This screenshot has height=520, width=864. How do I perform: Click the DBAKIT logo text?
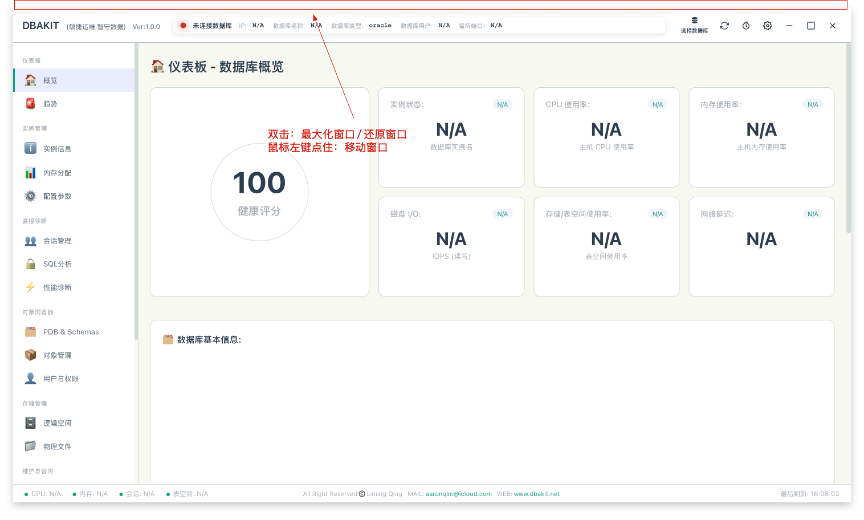click(x=41, y=26)
